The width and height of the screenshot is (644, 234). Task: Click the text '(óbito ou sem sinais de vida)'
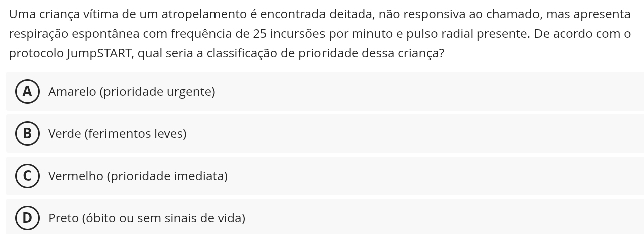[x=163, y=218]
